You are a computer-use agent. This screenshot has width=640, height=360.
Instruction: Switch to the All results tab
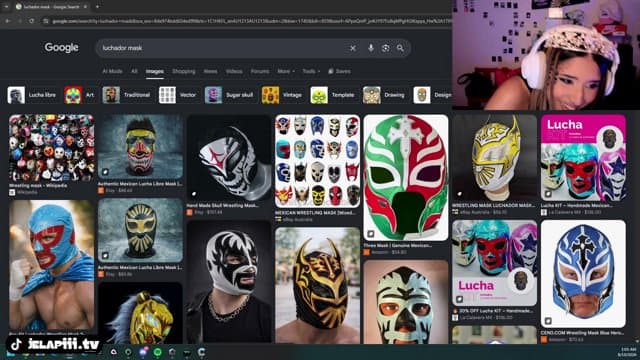[134, 71]
